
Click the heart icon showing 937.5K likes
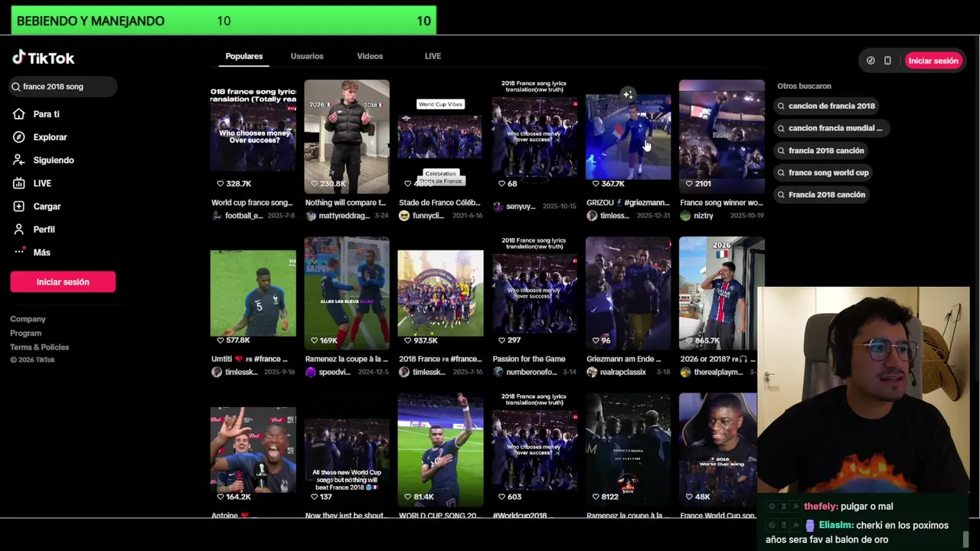pos(408,340)
